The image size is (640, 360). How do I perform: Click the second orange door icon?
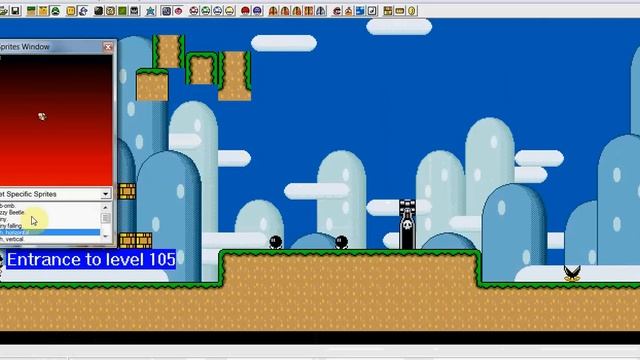click(285, 11)
